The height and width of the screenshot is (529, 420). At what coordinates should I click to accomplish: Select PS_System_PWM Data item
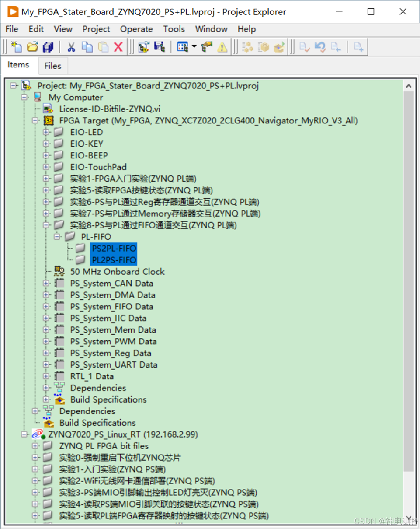coord(114,341)
